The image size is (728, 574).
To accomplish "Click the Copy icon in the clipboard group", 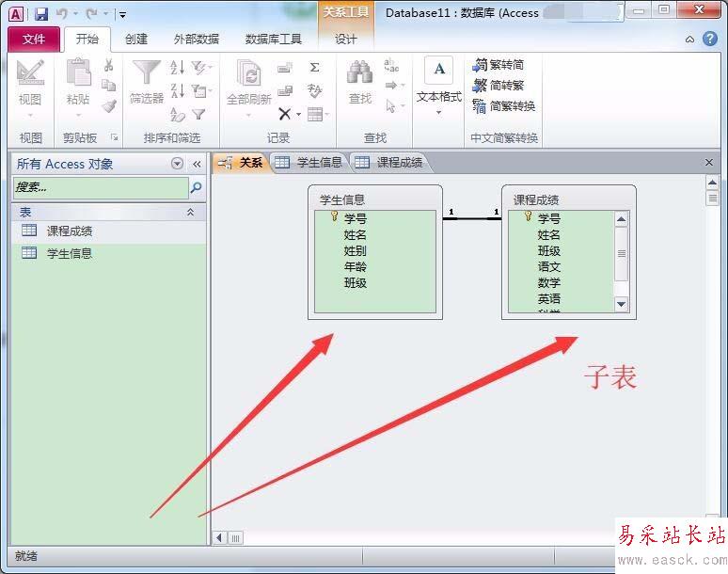I will pos(109,86).
